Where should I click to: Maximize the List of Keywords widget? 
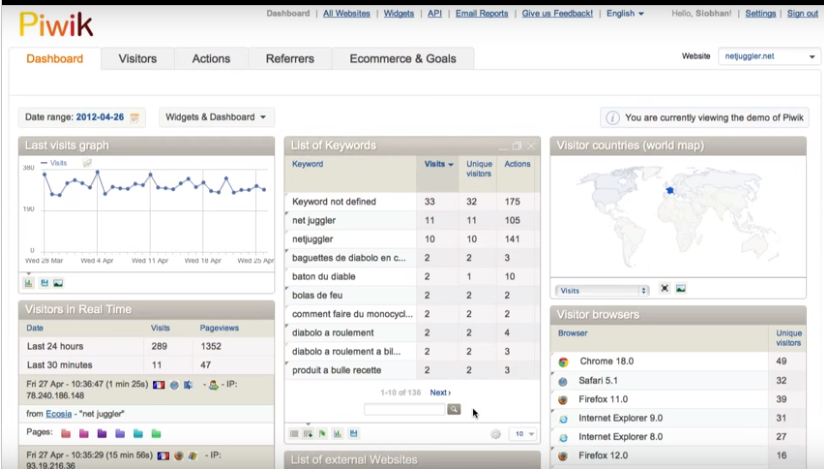(517, 146)
